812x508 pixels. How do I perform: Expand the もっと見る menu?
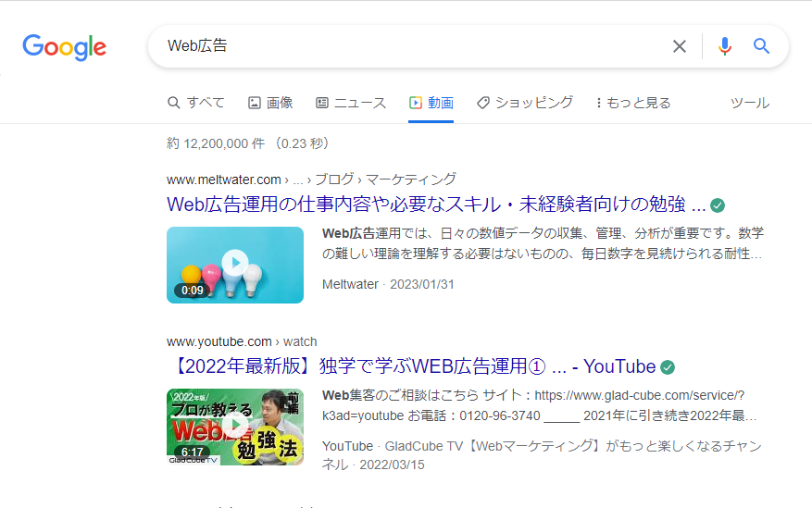[632, 103]
